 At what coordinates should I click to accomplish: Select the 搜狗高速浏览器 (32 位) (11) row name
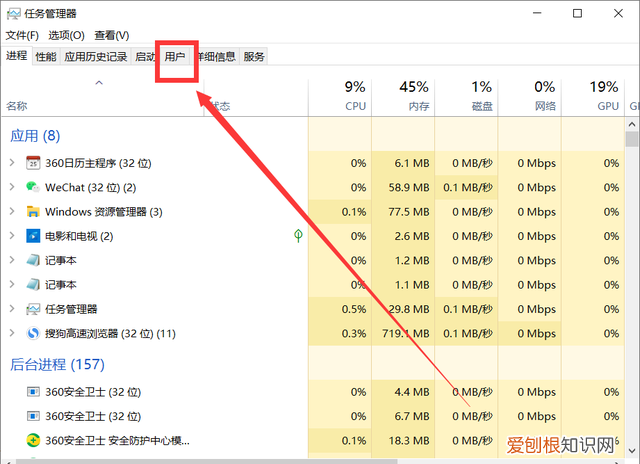point(110,334)
